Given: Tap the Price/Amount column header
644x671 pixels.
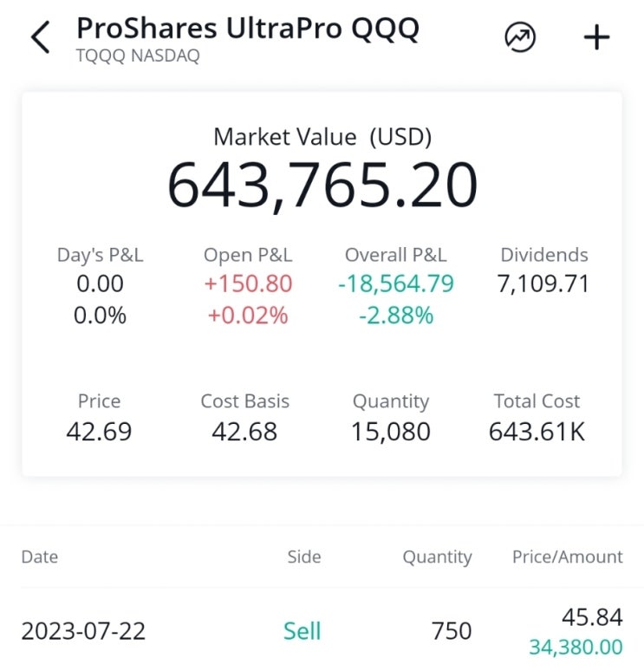Looking at the screenshot, I should tap(567, 557).
